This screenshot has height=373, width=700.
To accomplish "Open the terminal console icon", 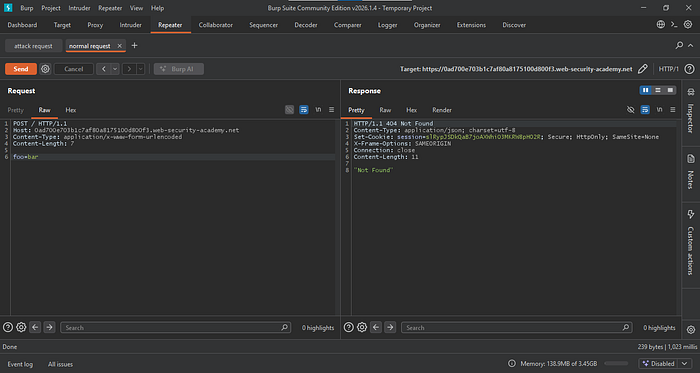I will tap(674, 25).
